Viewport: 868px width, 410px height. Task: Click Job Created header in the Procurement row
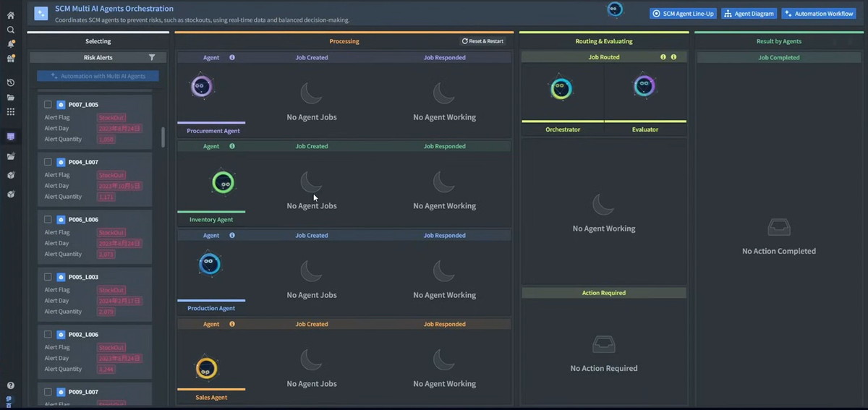pos(312,57)
